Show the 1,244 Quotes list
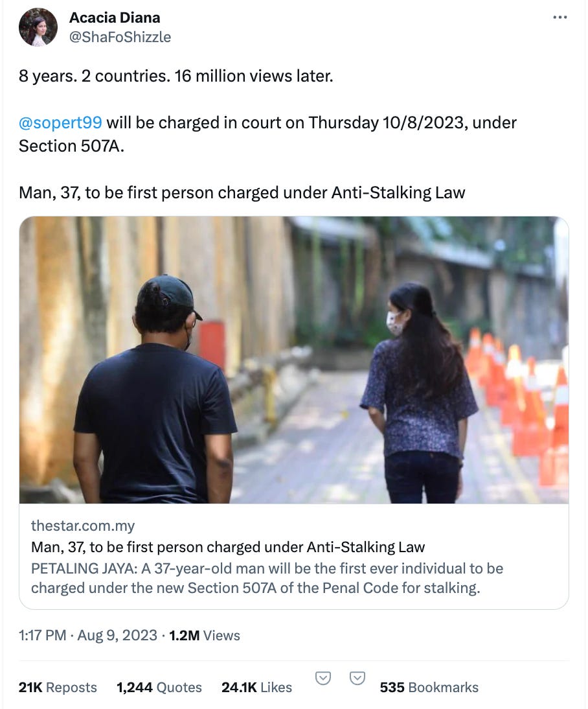Image resolution: width=588 pixels, height=709 pixels. click(159, 688)
